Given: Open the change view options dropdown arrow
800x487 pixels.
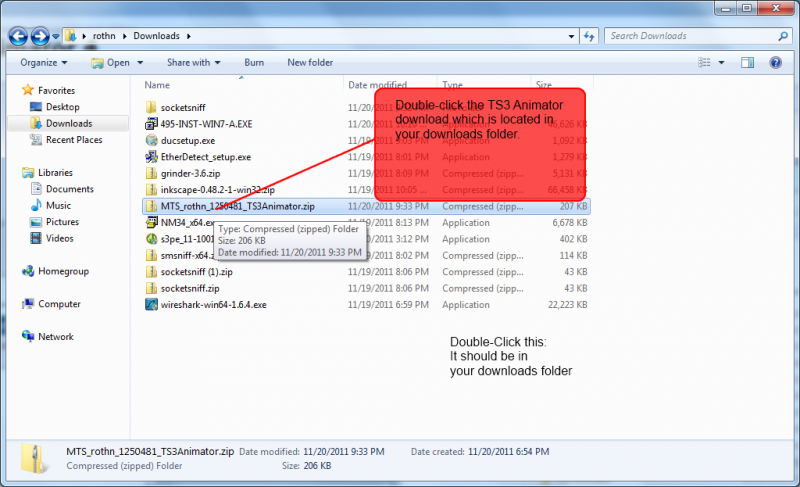Looking at the screenshot, I should (x=721, y=62).
